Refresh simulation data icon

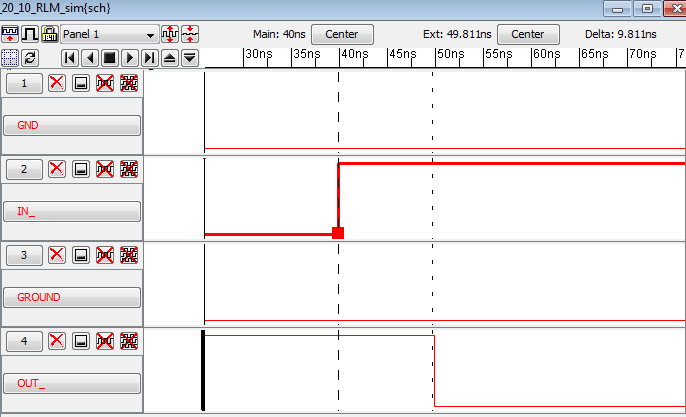point(30,58)
